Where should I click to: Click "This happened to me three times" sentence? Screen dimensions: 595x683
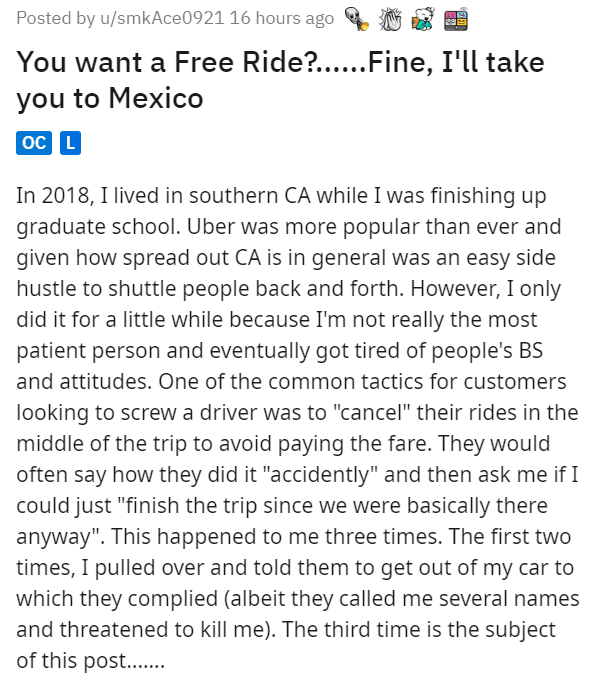click(276, 536)
